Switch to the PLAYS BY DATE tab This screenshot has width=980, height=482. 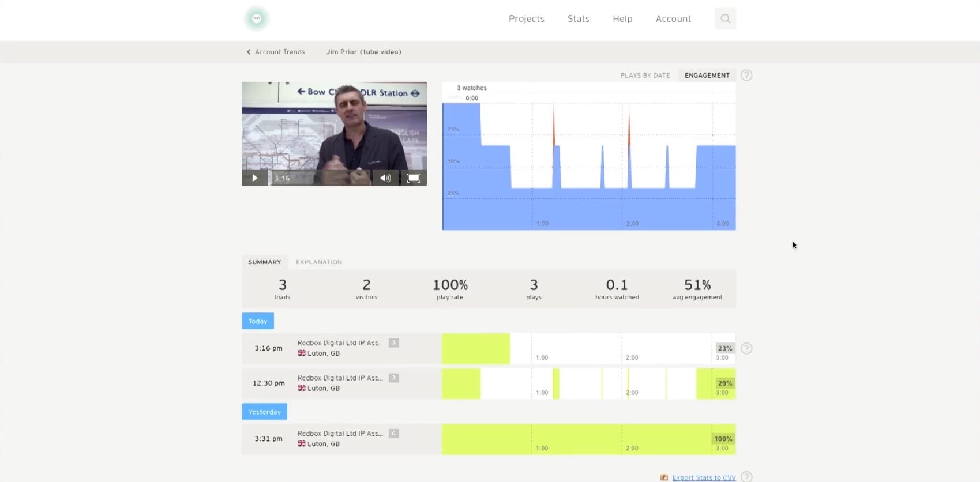tap(645, 76)
